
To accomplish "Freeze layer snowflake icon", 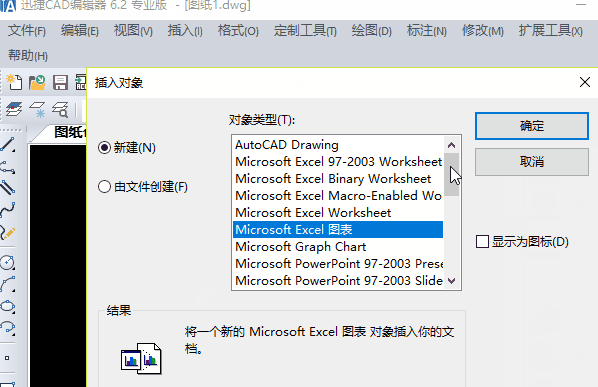I will point(37,109).
